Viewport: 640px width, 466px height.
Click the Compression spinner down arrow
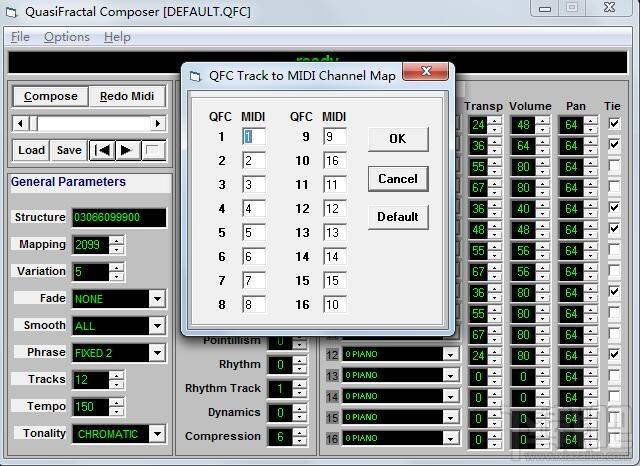point(300,441)
